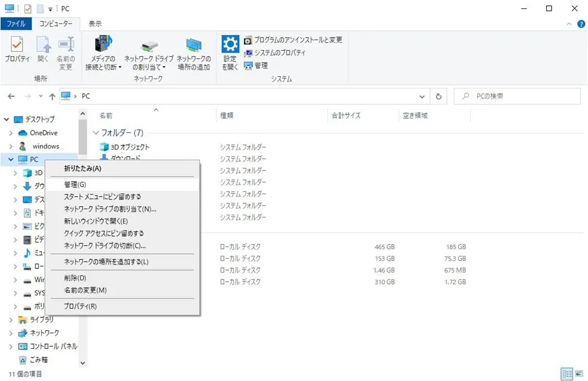This screenshot has height=381, width=588.
Task: Collapse the フォルダー (7) group
Action: 95,133
